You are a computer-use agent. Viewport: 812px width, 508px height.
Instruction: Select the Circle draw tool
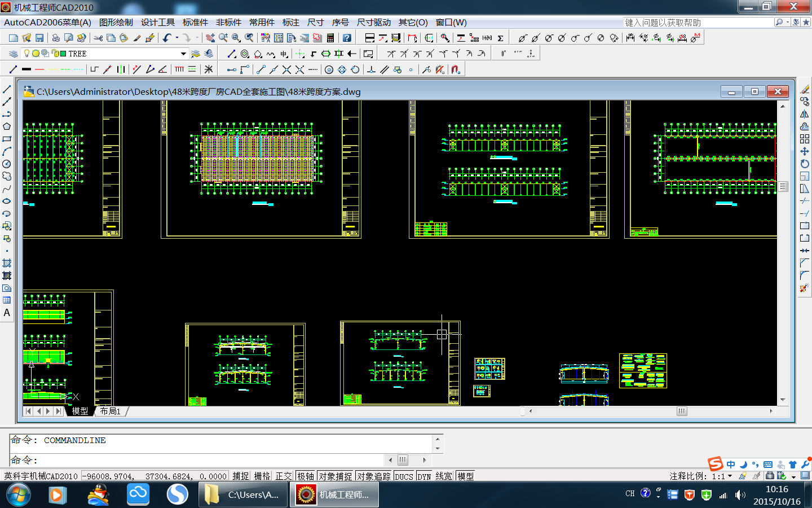(7, 164)
